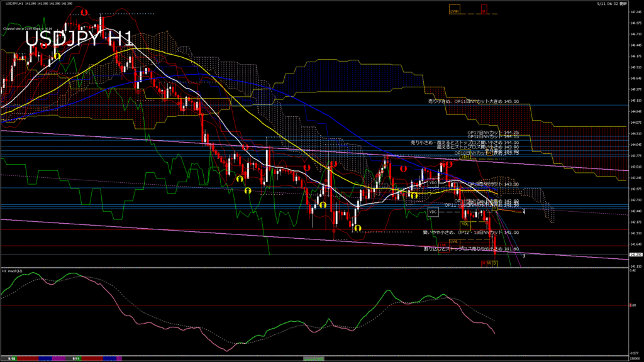Click the YDO label box on chart

(x=433, y=182)
